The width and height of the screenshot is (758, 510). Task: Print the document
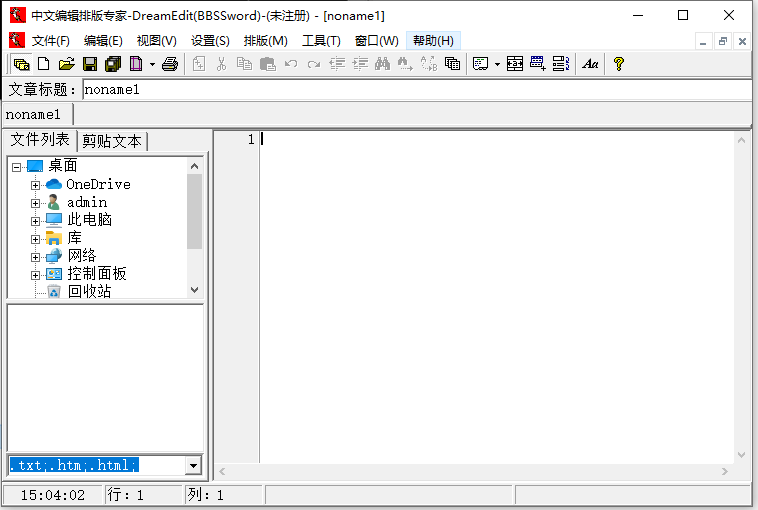click(x=170, y=64)
